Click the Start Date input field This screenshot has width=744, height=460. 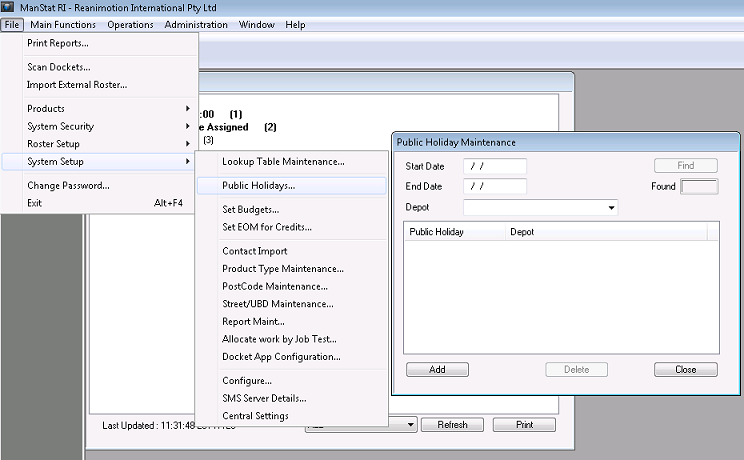click(495, 166)
